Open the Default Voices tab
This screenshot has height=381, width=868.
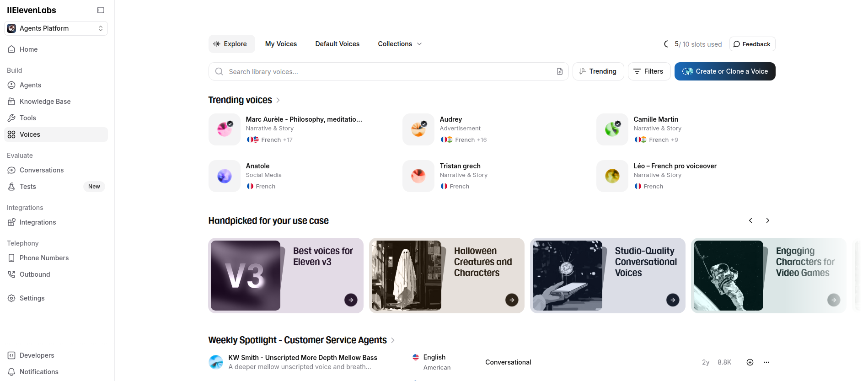pos(337,43)
